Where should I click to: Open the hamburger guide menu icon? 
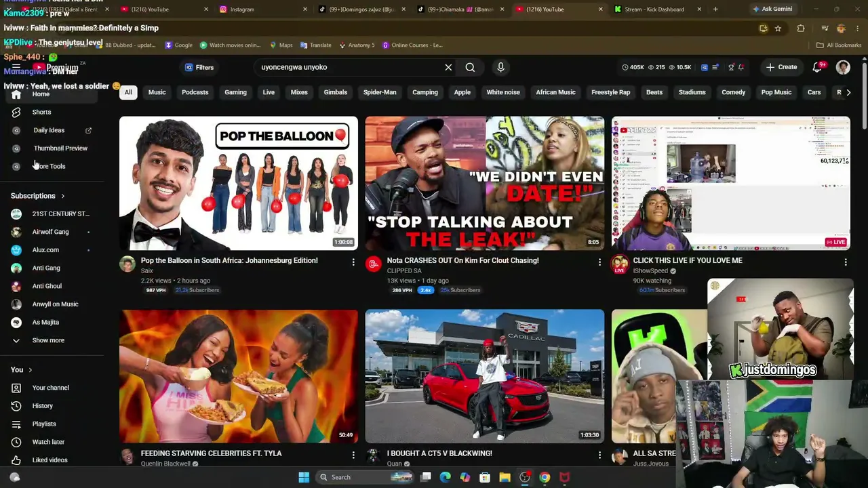click(16, 67)
